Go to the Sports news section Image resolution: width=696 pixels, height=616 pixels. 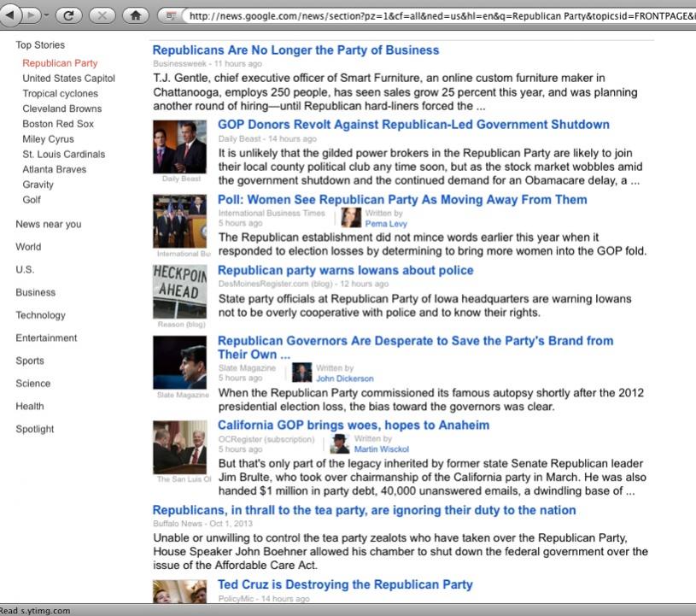point(30,361)
